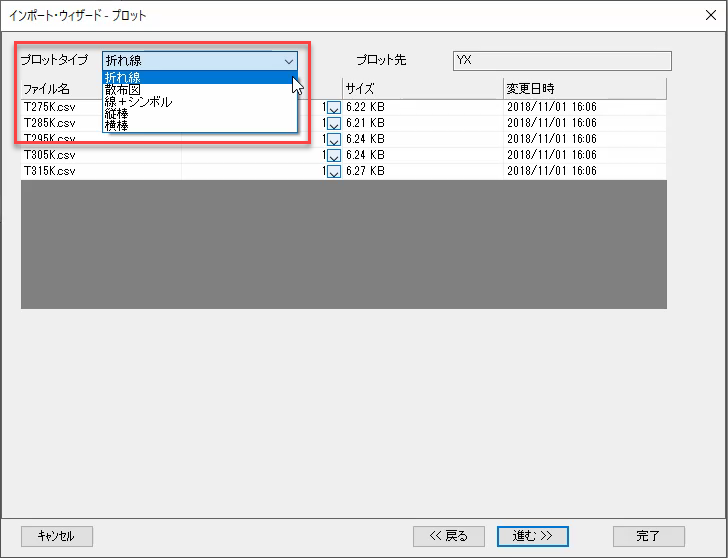This screenshot has height=558, width=728.
Task: Go back with the << 戻る button
Action: click(449, 536)
